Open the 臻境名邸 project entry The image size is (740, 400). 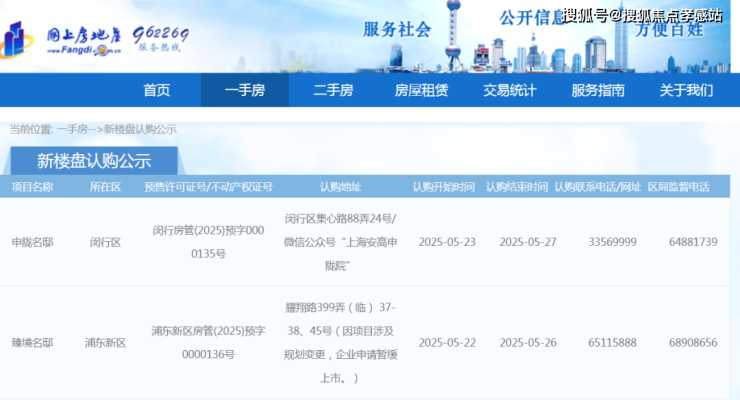(32, 343)
